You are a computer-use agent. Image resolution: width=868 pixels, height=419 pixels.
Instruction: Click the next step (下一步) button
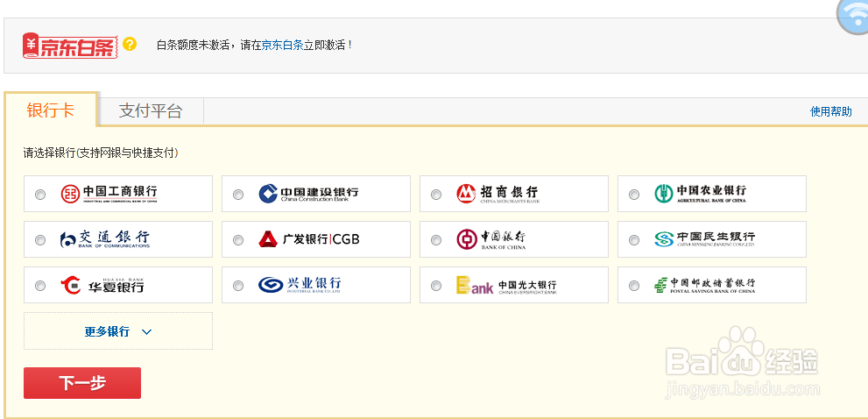pos(82,383)
